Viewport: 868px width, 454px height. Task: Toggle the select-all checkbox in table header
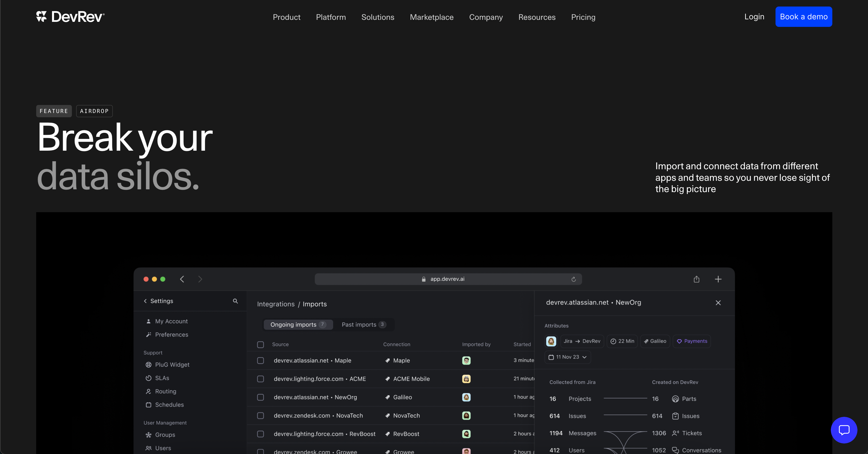tap(260, 344)
